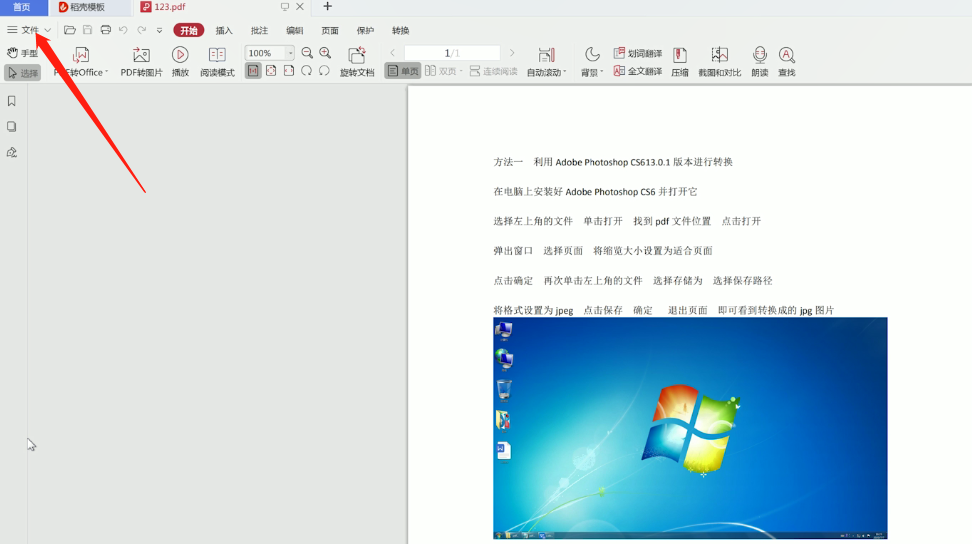Click the save disk icon
Viewport: 972px width, 544px height.
coord(87,30)
